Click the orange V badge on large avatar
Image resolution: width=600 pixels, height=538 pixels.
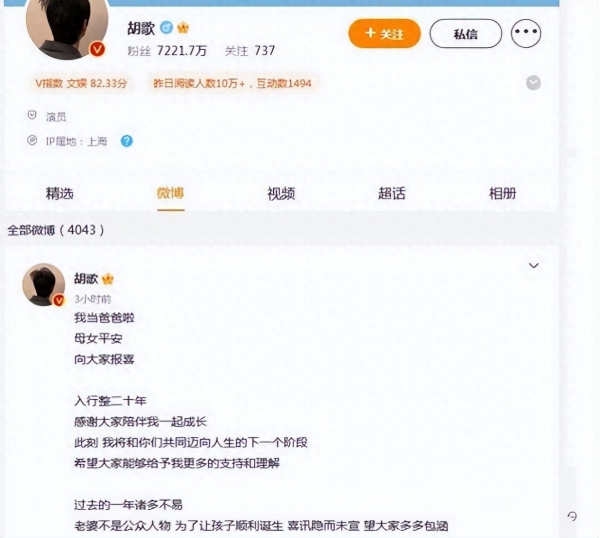tap(97, 49)
